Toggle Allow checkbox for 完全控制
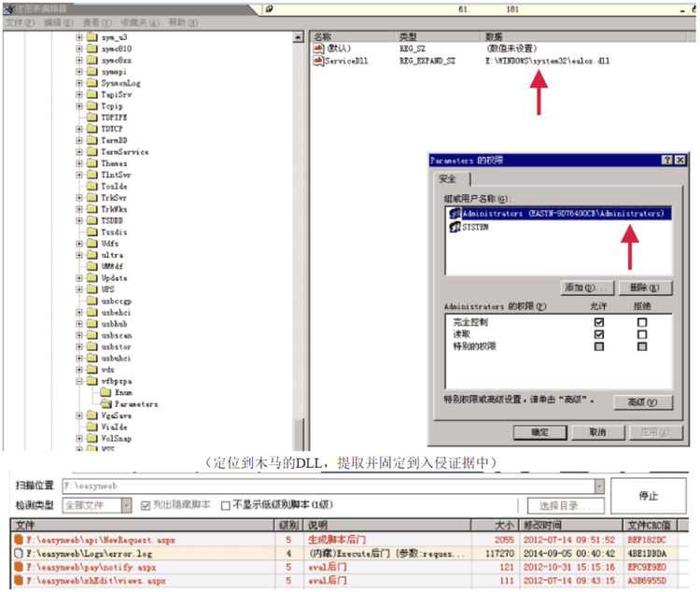700x592 pixels. 599,322
